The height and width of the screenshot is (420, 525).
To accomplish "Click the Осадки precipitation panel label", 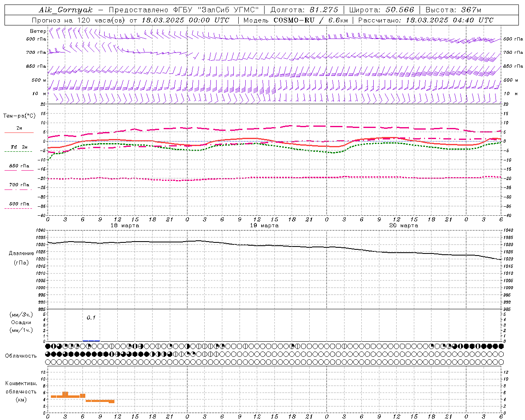I will [21, 322].
